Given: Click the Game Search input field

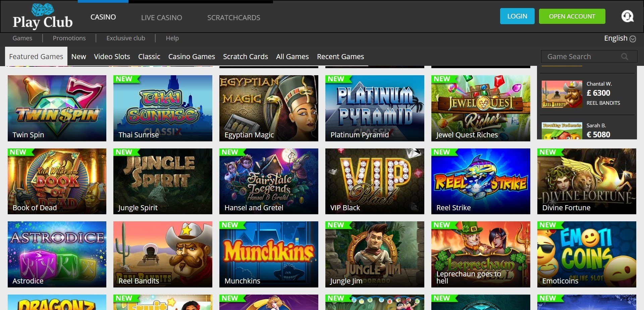Looking at the screenshot, I should pyautogui.click(x=589, y=56).
